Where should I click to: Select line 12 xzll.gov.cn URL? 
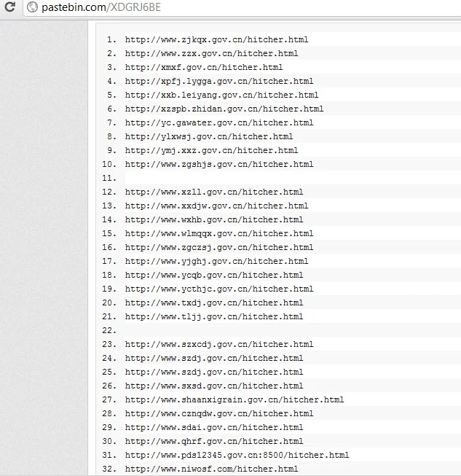point(214,192)
